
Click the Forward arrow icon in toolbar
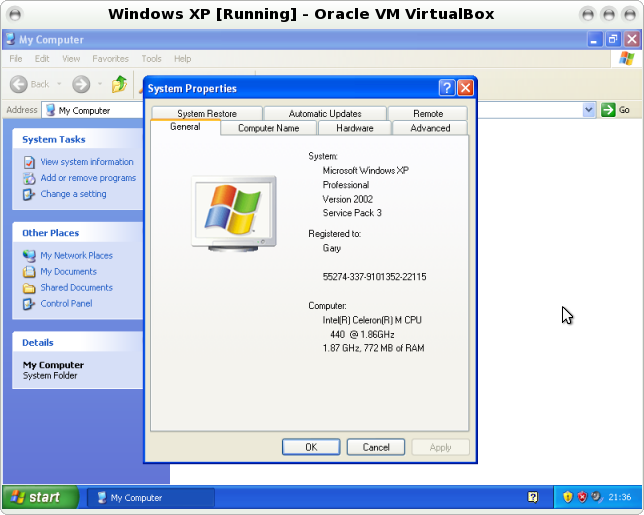pos(81,84)
